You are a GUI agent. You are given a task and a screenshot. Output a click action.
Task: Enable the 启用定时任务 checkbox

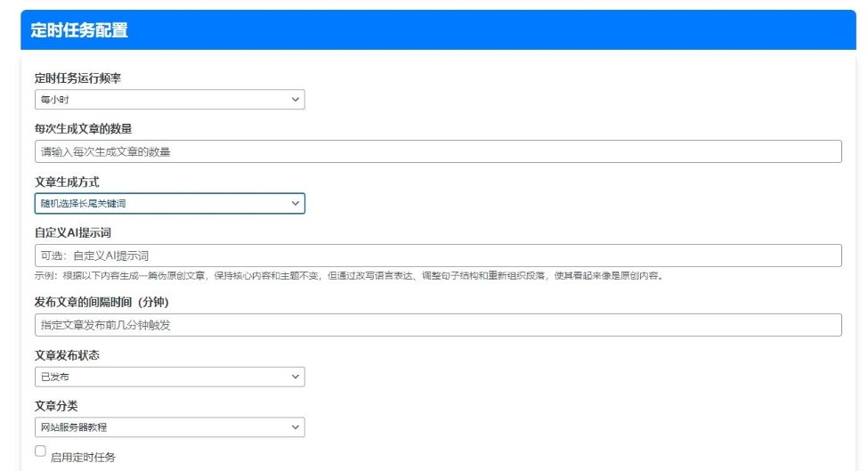tap(40, 451)
